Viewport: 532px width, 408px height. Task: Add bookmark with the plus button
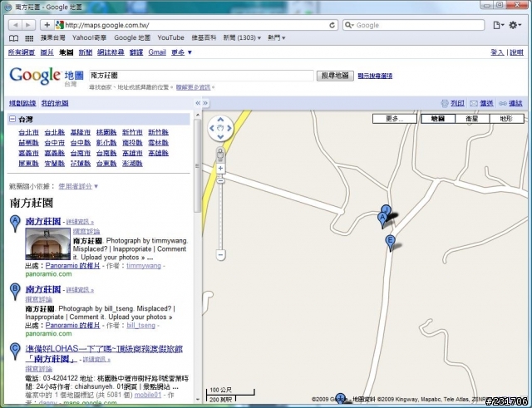47,25
